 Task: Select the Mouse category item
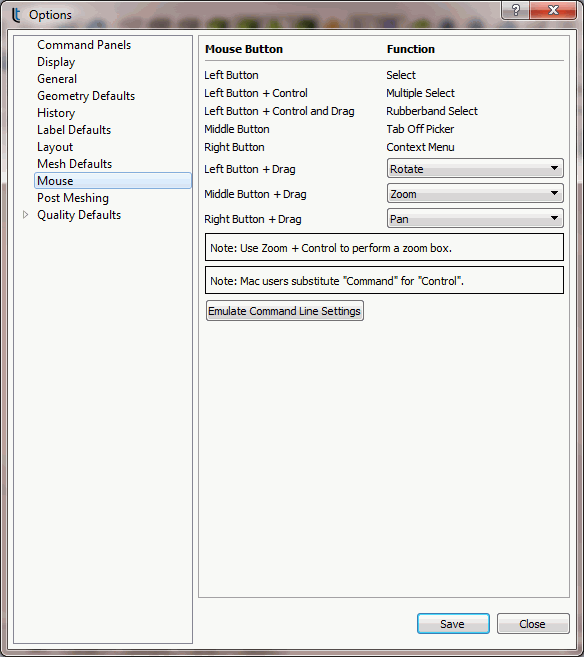pos(113,181)
